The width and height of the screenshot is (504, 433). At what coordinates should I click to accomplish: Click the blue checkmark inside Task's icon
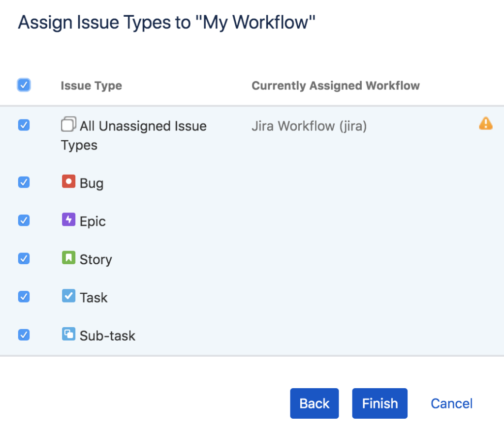68,297
